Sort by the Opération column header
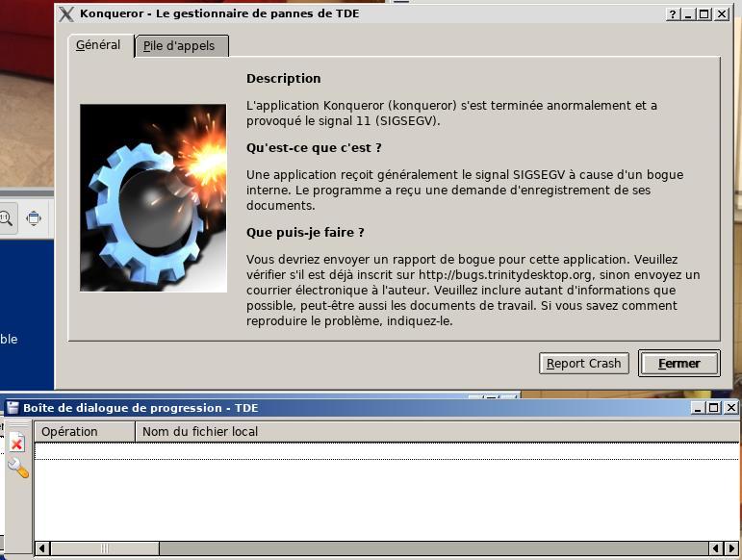 coord(85,432)
